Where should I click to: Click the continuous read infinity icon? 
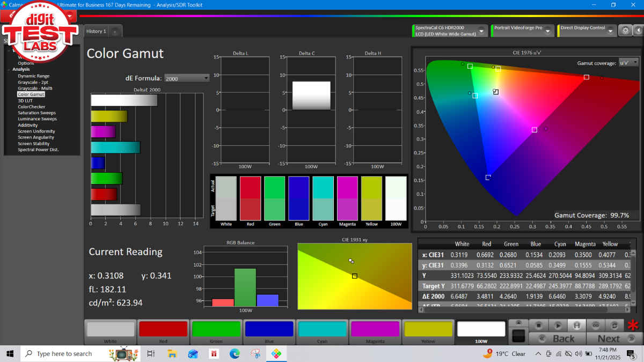[595, 326]
